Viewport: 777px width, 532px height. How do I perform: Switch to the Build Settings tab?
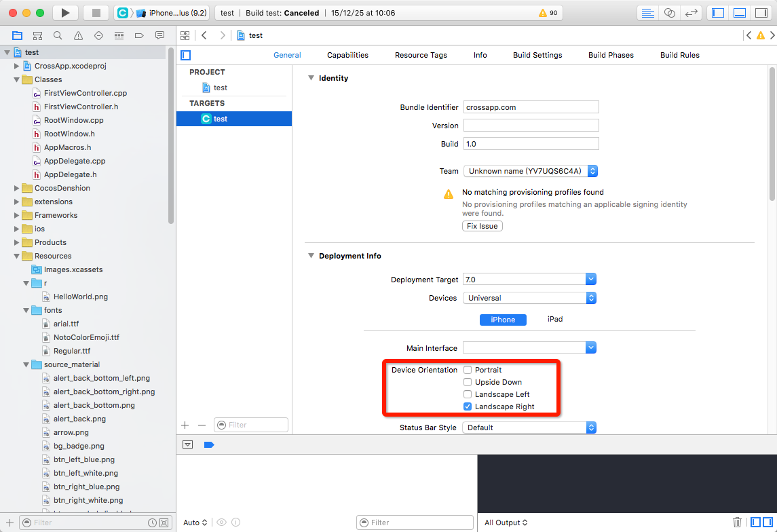click(537, 55)
